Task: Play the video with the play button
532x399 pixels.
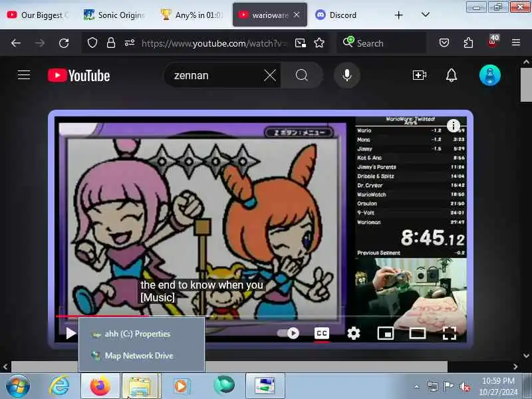Action: [70, 333]
